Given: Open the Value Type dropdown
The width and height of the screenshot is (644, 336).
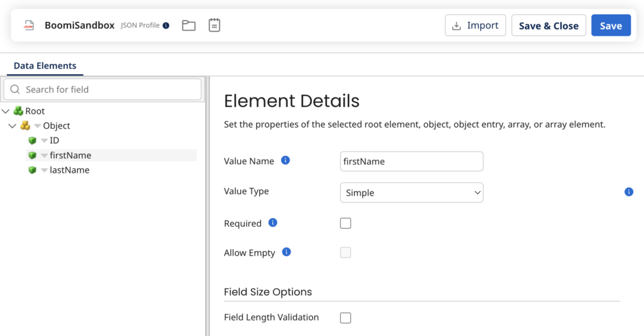Looking at the screenshot, I should [x=411, y=192].
